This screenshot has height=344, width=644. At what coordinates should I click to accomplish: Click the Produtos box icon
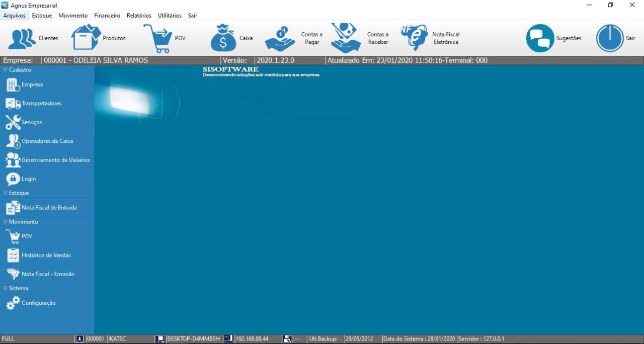[x=86, y=38]
